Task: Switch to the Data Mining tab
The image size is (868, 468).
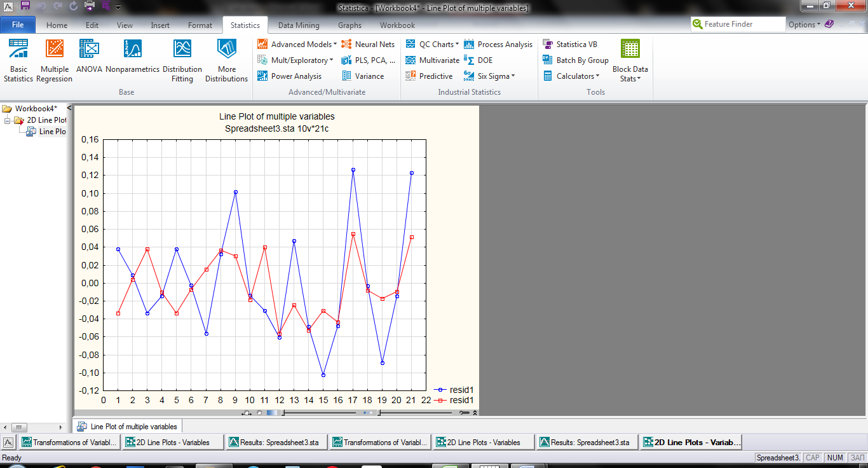Action: tap(299, 25)
